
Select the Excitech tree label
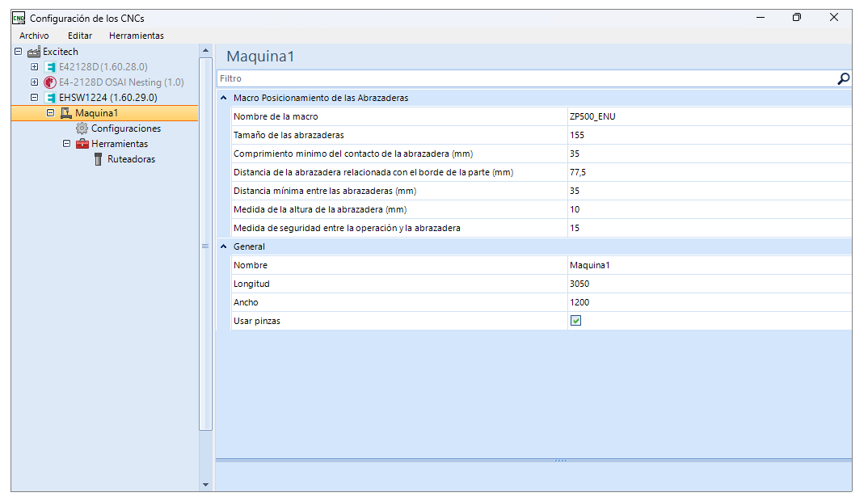pos(61,52)
